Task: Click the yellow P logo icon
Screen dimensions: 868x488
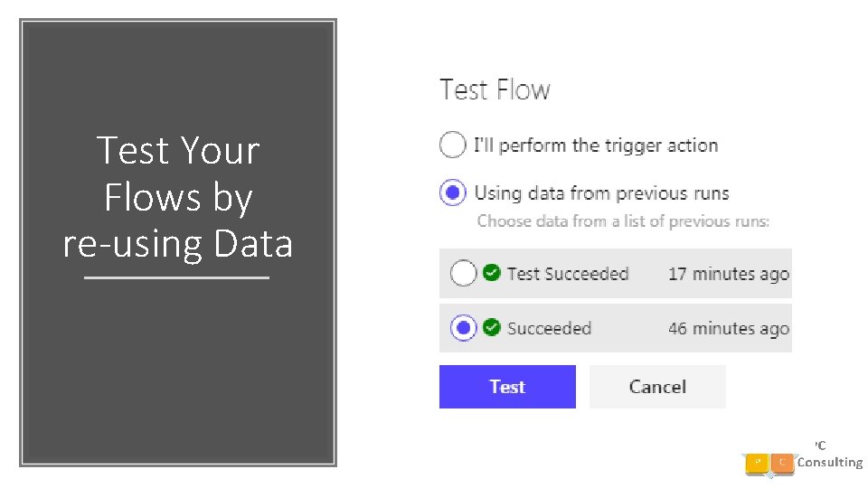Action: 757,463
